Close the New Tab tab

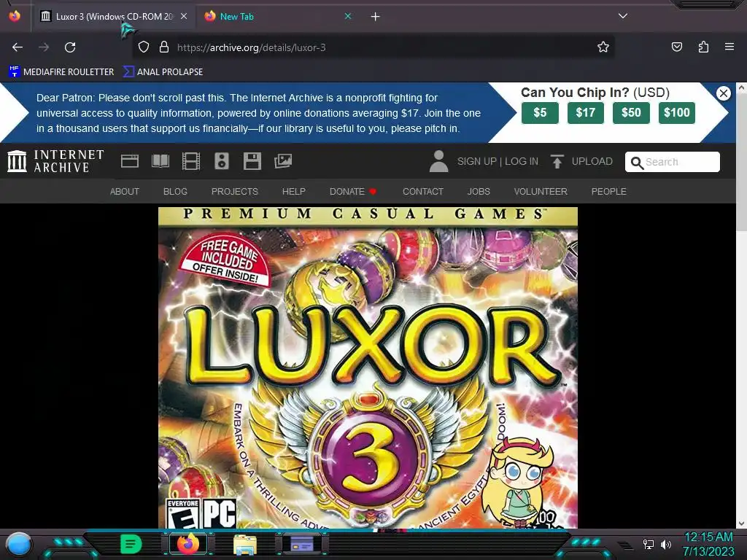pyautogui.click(x=348, y=16)
